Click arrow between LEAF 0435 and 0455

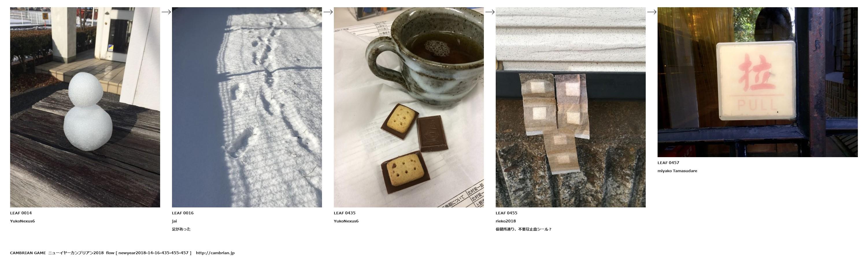(490, 12)
